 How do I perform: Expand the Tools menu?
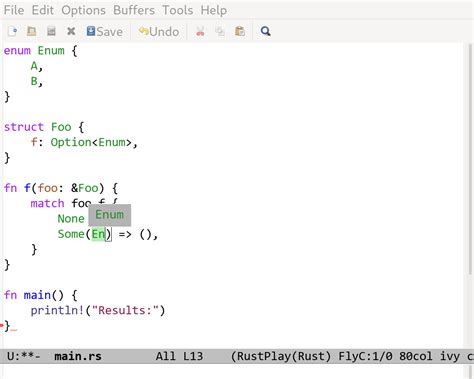coord(178,10)
